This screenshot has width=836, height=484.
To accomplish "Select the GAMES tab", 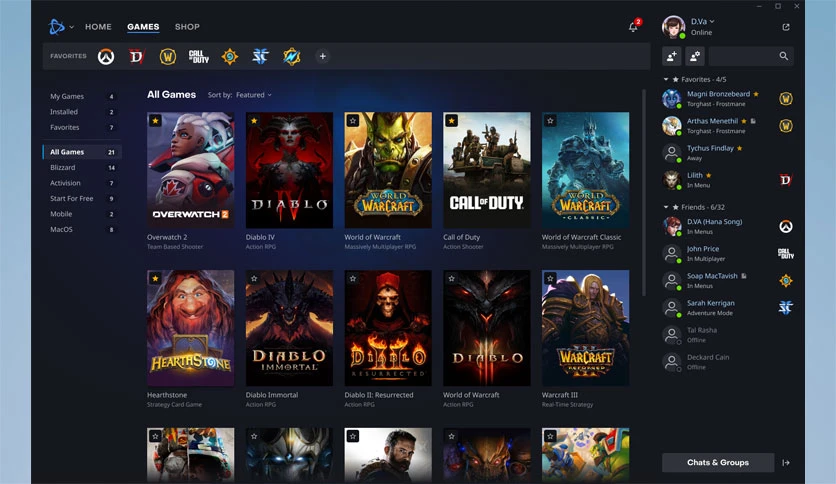I will coord(143,27).
